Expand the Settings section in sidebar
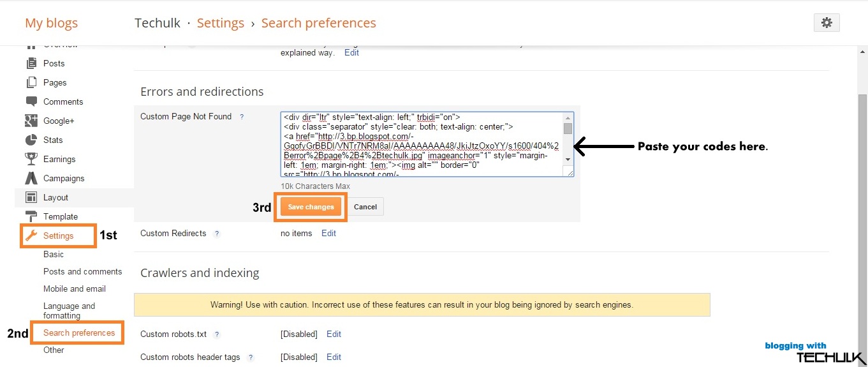 pyautogui.click(x=58, y=236)
